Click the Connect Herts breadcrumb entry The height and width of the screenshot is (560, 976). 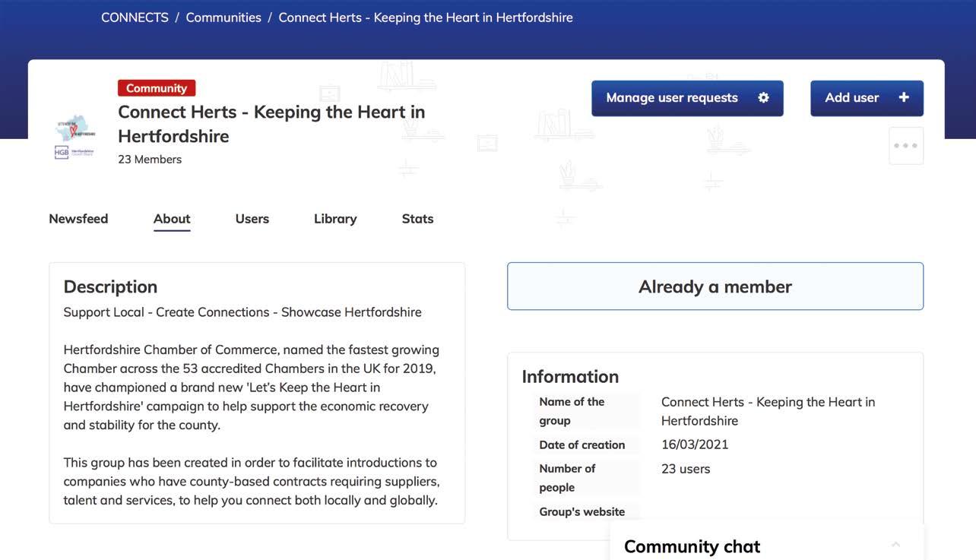(426, 17)
